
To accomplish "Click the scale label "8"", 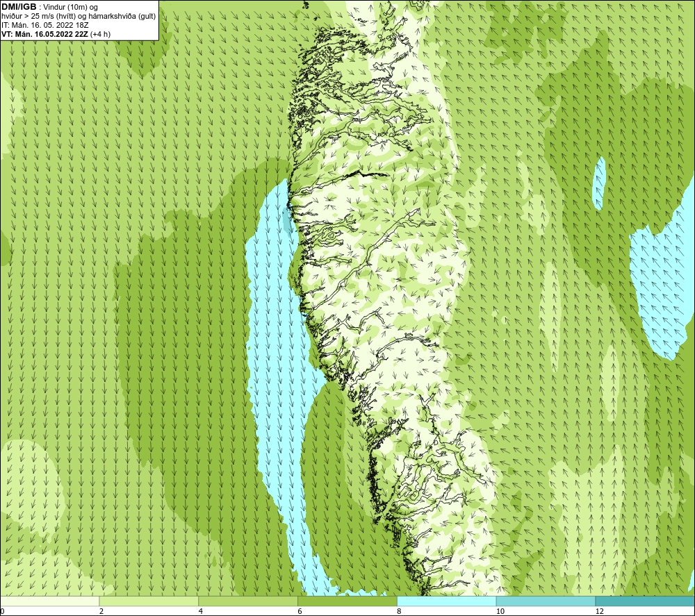I will click(400, 612).
